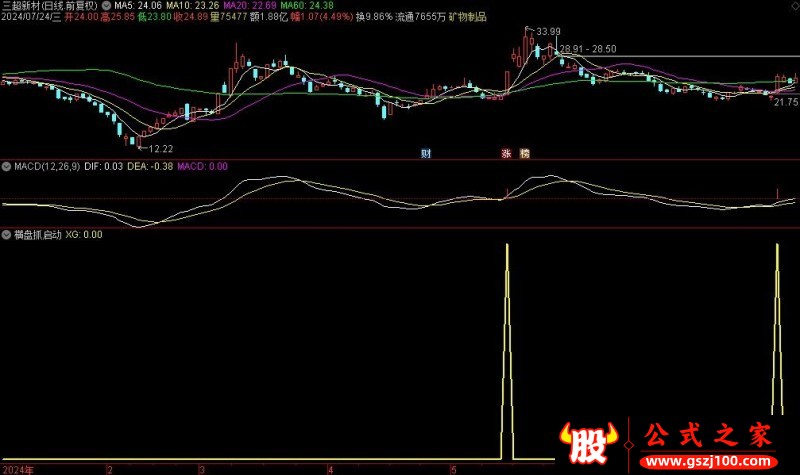Click the DIF: 0.03 value

coord(104,166)
